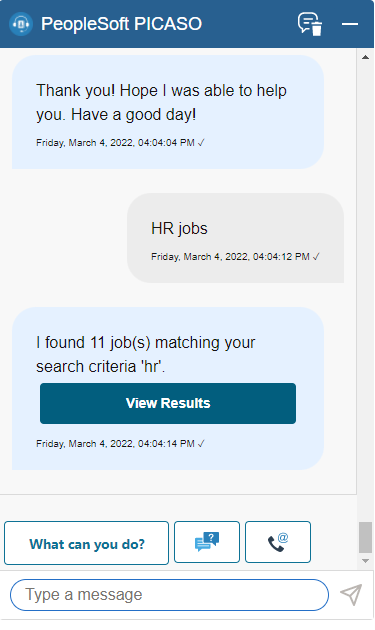Click the HR jobs user message bubble
375x630 pixels.
point(236,238)
